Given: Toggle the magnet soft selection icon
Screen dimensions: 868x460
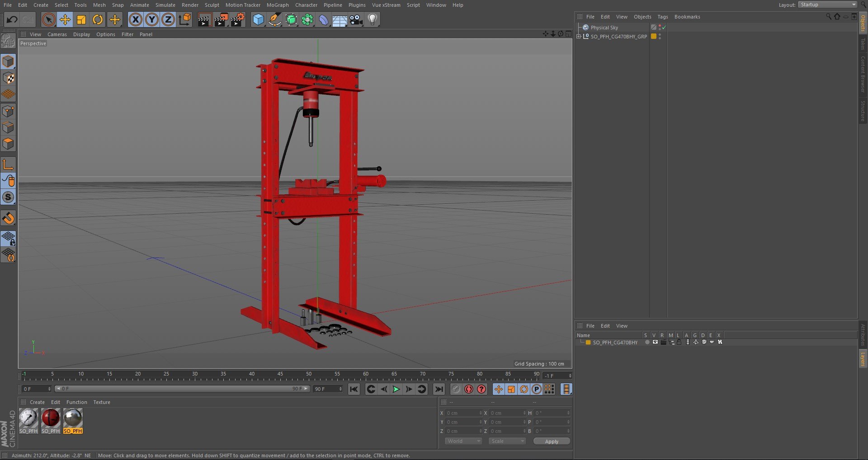Looking at the screenshot, I should (x=8, y=218).
